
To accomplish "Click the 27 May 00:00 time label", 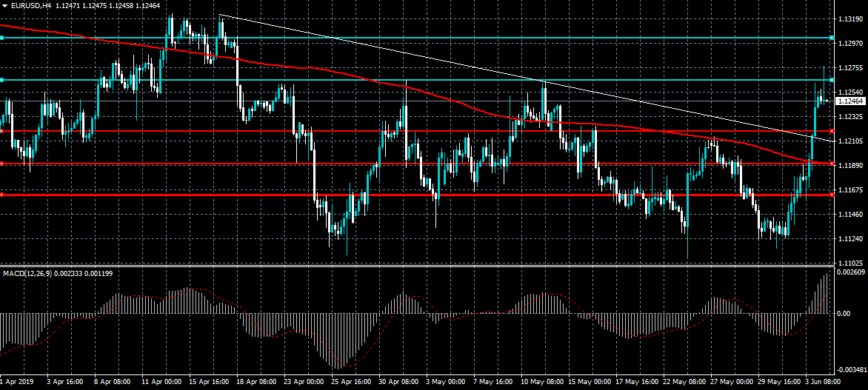I will point(732,382).
